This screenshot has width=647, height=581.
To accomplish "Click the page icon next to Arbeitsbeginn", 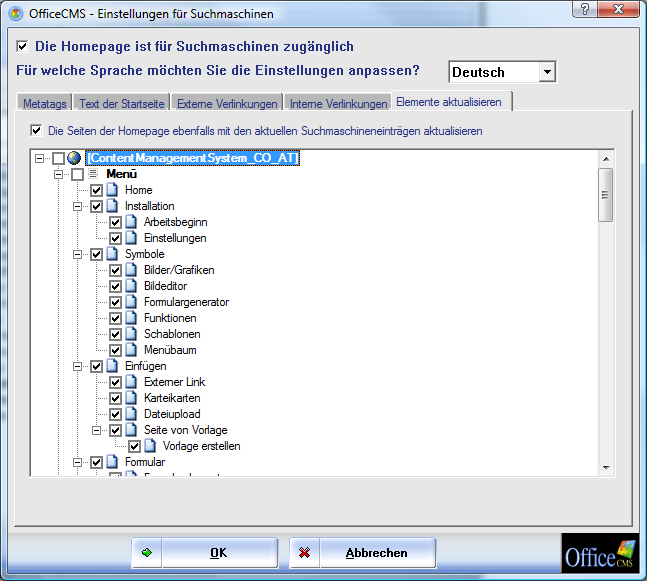I will pyautogui.click(x=131, y=222).
